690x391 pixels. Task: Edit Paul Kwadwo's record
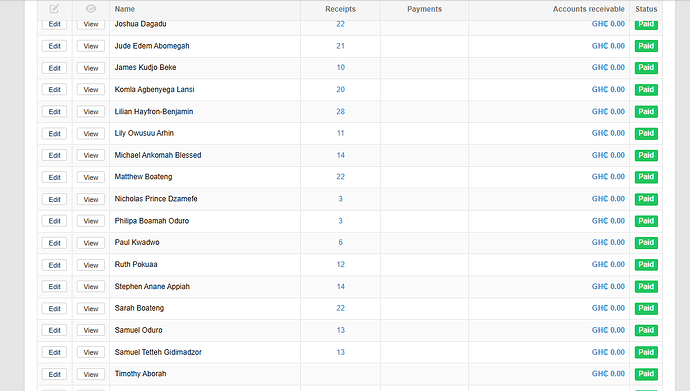point(54,242)
